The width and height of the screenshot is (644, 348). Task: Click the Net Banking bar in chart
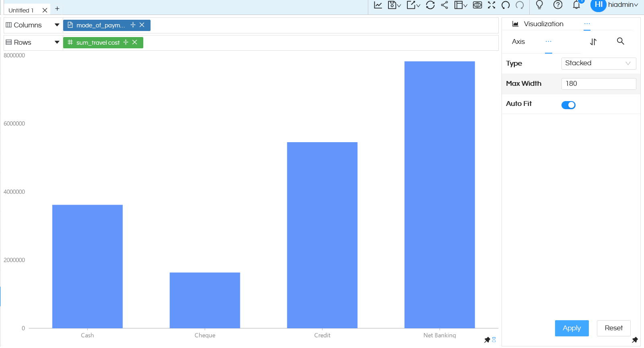tap(440, 195)
